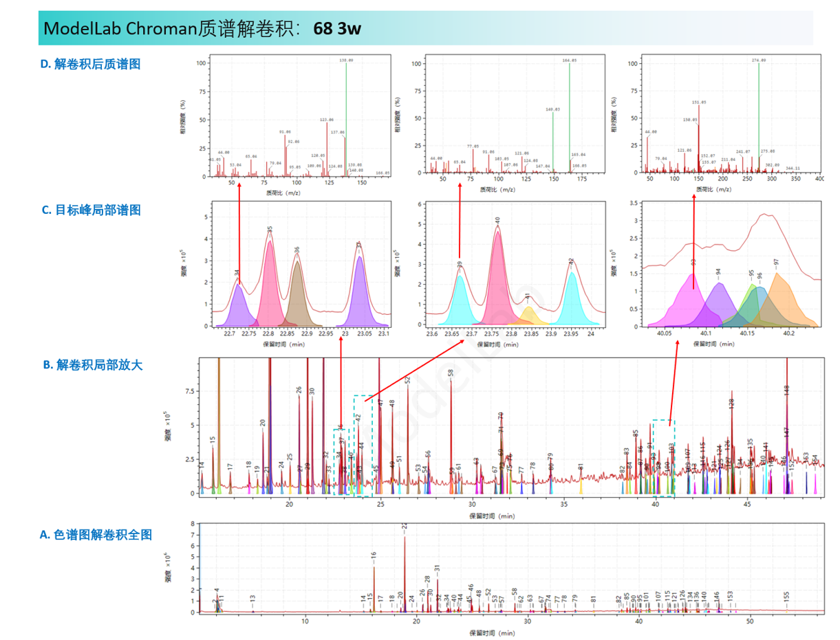The height and width of the screenshot is (640, 840).
Task: Click the 151.05 fragment label in right spectrum
Action: point(699,102)
